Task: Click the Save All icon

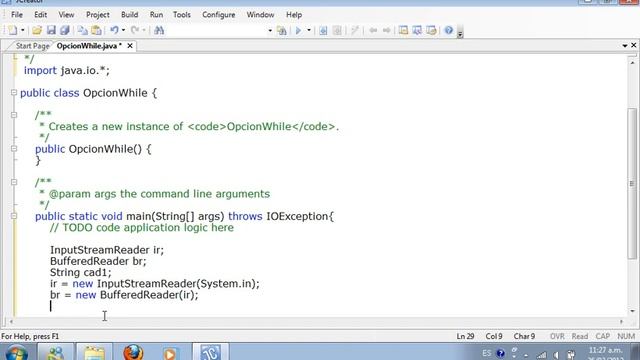Action: [x=64, y=30]
